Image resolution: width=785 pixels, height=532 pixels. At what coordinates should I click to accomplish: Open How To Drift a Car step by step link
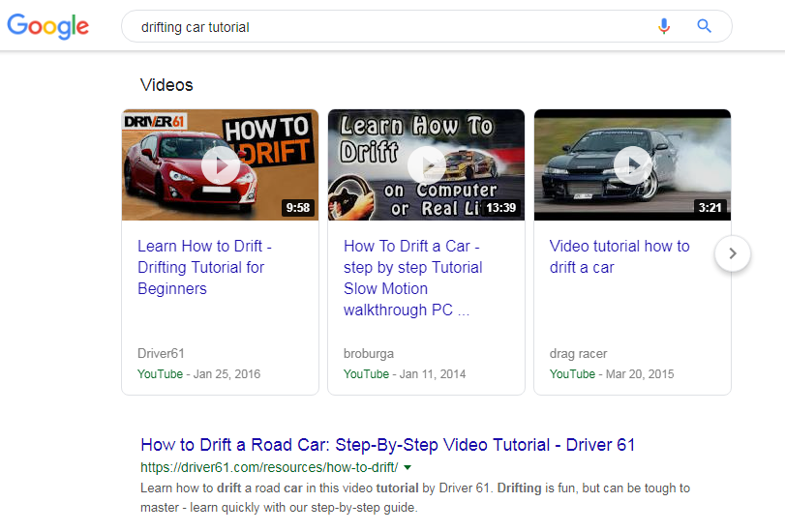coord(413,278)
